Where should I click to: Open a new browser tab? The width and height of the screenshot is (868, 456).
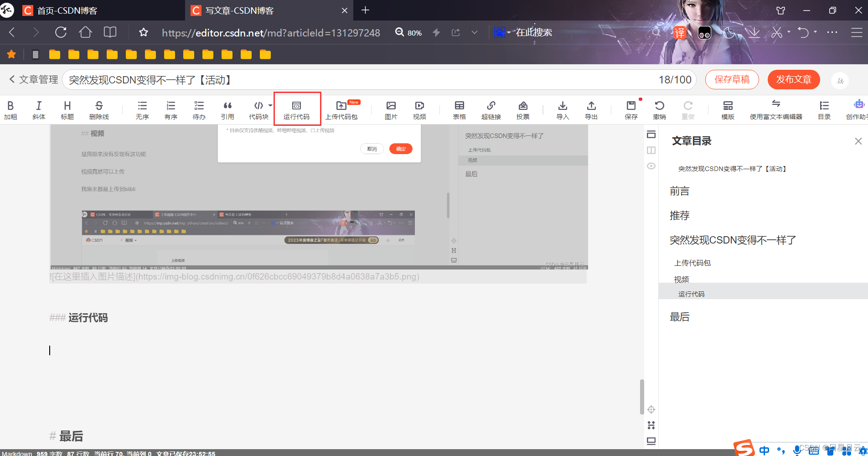[x=365, y=10]
